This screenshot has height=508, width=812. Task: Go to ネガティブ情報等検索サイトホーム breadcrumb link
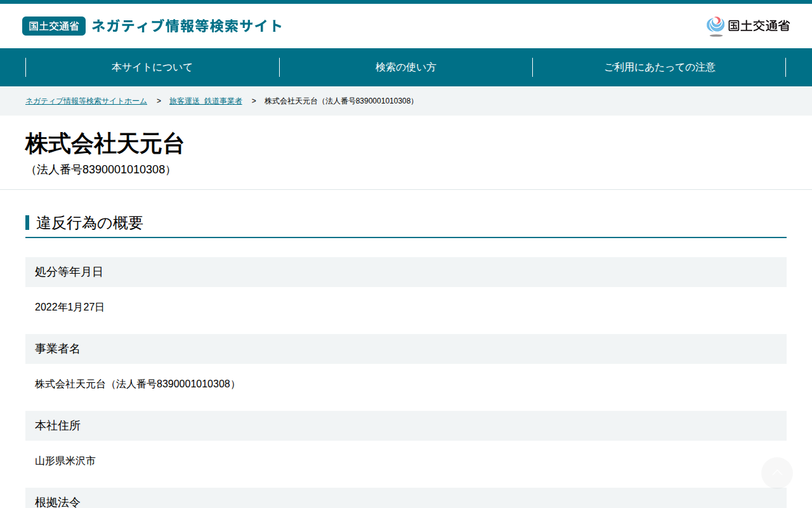tap(86, 101)
